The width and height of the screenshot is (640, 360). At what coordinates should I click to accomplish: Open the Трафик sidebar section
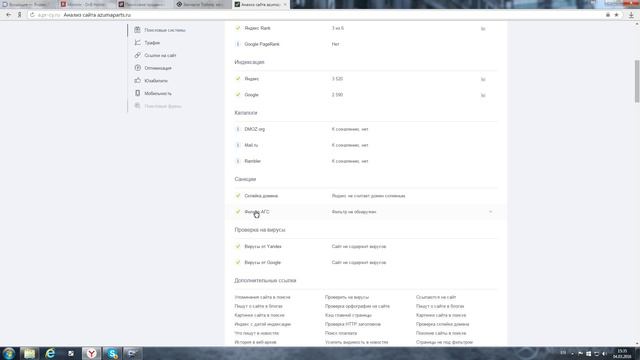[x=152, y=42]
